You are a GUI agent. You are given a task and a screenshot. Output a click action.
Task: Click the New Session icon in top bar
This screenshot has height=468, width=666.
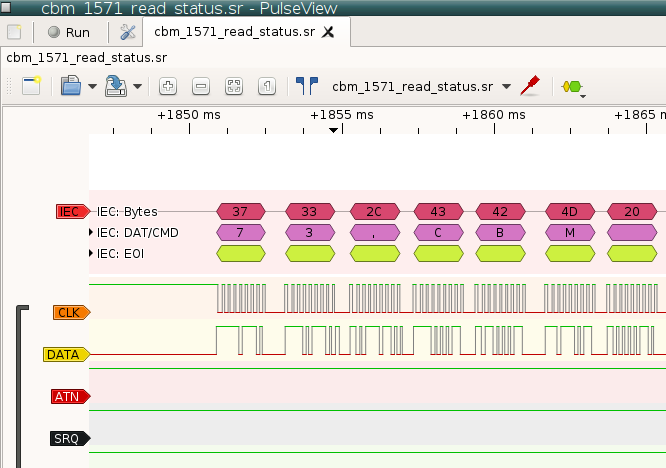coord(14,32)
